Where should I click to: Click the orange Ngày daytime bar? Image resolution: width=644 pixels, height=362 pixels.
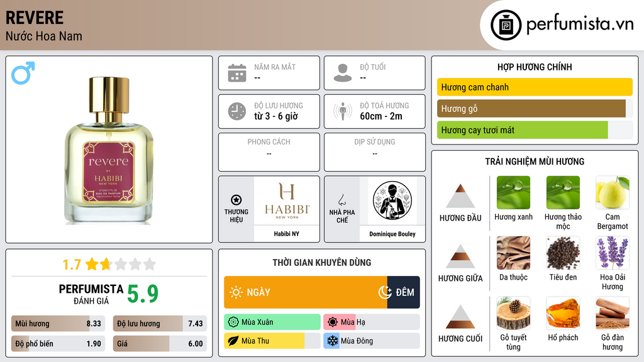(x=306, y=292)
